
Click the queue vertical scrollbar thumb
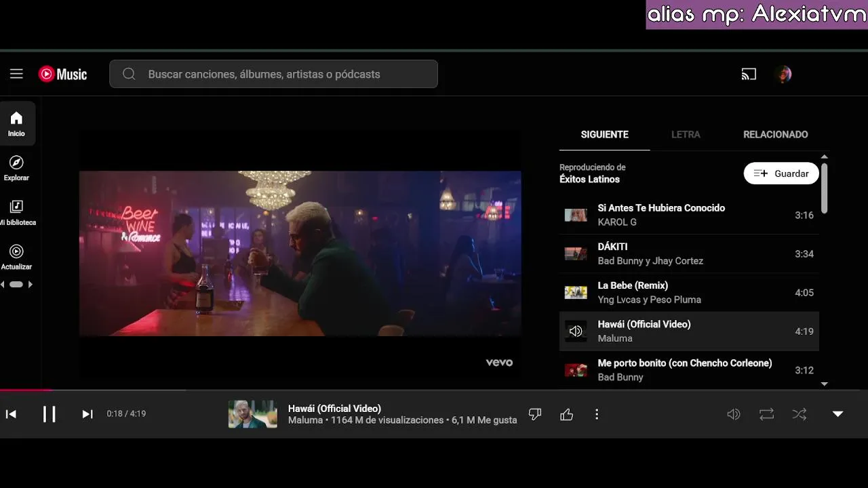pos(825,188)
